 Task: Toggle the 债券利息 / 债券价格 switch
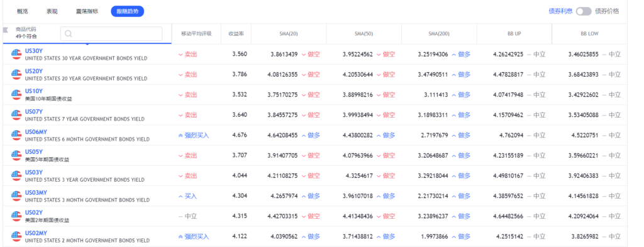coord(583,11)
